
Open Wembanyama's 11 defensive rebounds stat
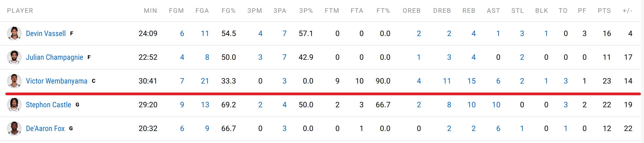click(x=447, y=81)
